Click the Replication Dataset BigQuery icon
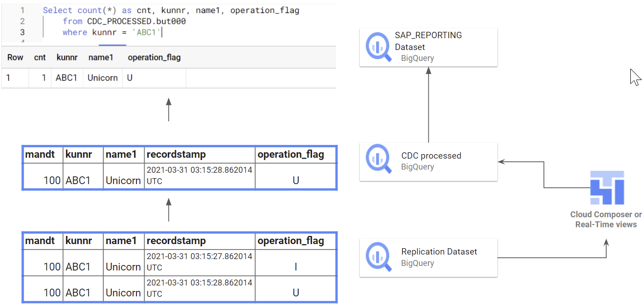The width and height of the screenshot is (644, 305). click(x=378, y=257)
